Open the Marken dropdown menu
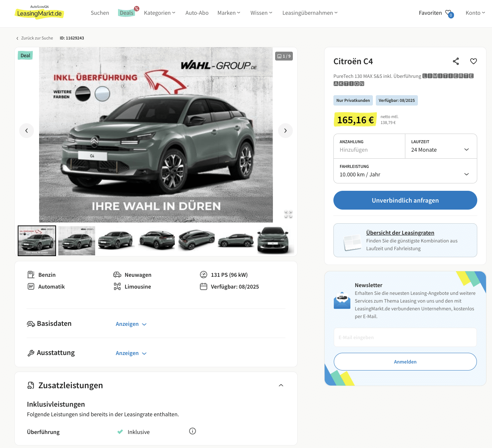This screenshot has height=448, width=492. point(229,13)
